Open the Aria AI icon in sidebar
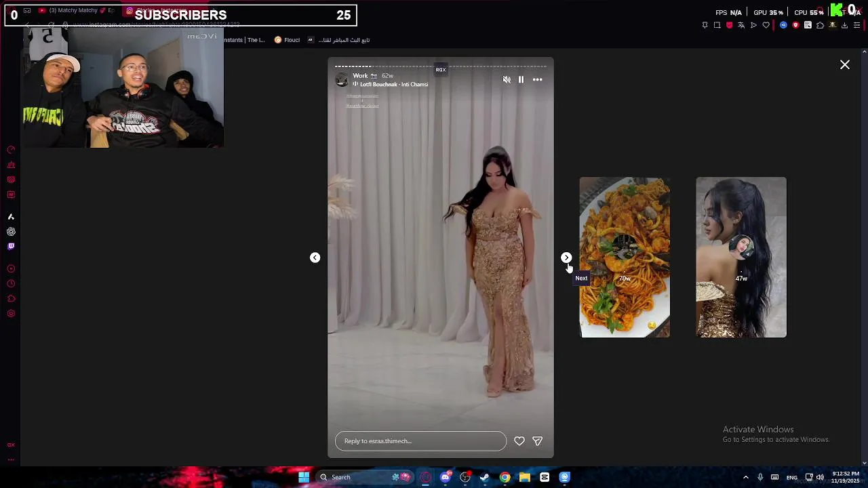This screenshot has height=488, width=868. [x=11, y=217]
